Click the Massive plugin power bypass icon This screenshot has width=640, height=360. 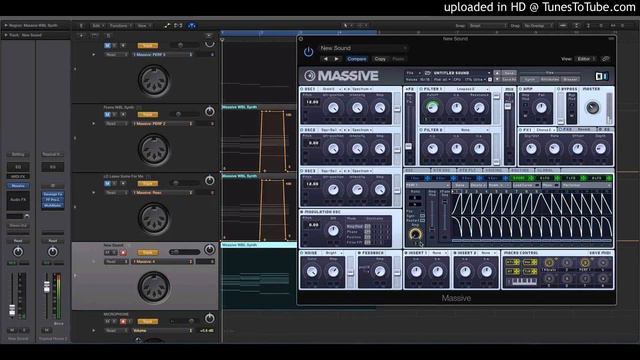coord(308,52)
